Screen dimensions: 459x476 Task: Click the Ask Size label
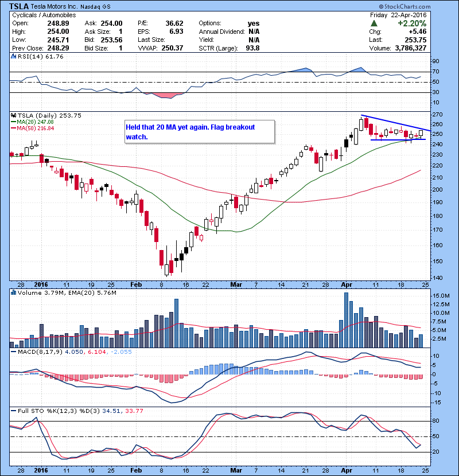(x=98, y=32)
